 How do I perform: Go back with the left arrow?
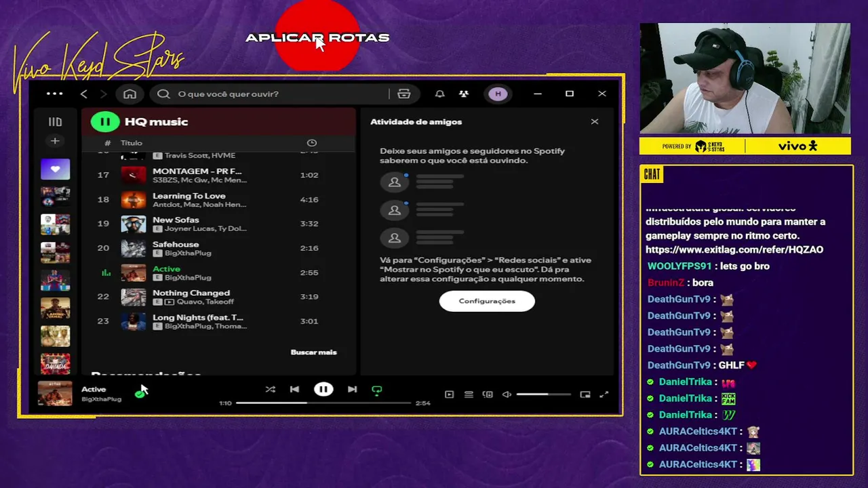pyautogui.click(x=83, y=94)
